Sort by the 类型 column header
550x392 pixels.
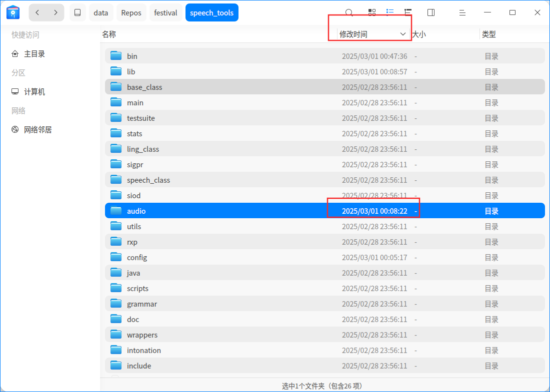[488, 34]
